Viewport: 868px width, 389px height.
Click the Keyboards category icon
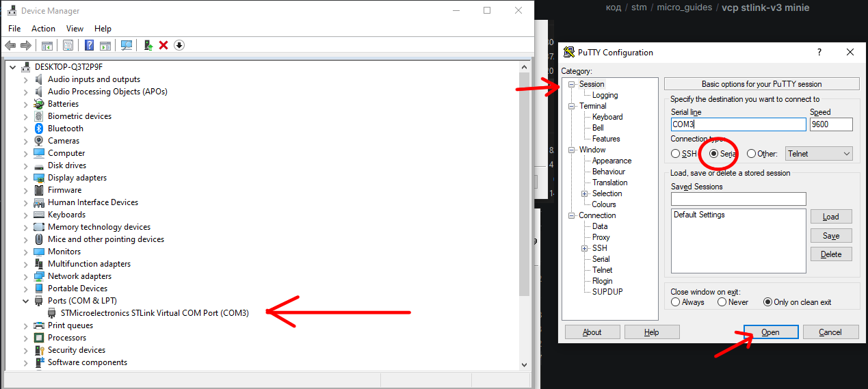pyautogui.click(x=39, y=215)
